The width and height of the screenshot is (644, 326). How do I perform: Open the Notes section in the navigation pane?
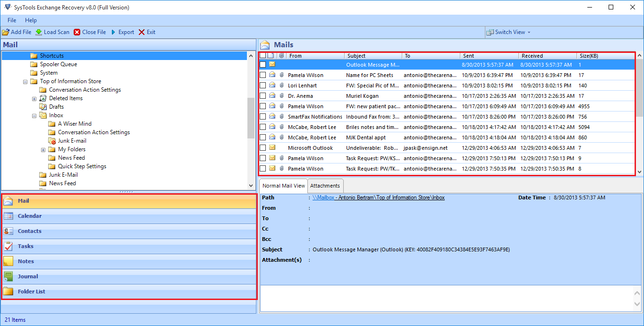[x=129, y=262]
